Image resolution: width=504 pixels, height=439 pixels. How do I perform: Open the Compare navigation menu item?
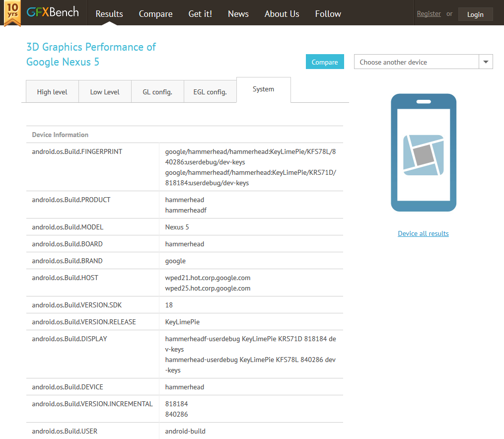[x=155, y=14]
